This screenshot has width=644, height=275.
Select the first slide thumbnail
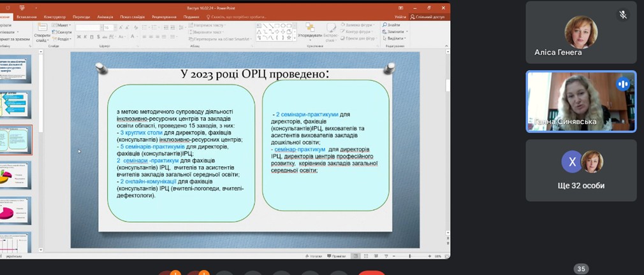(x=15, y=70)
